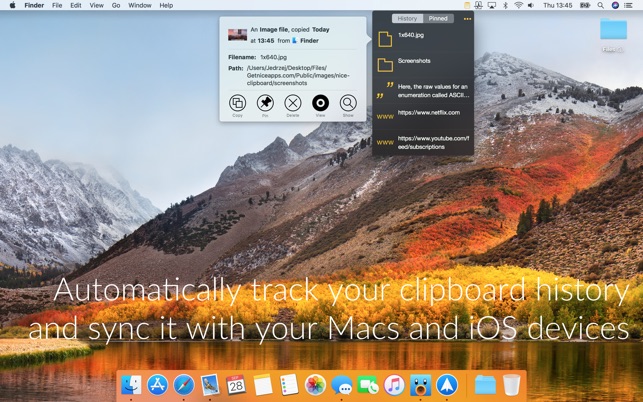This screenshot has height=402, width=643.
Task: Open the View menu
Action: (x=96, y=5)
